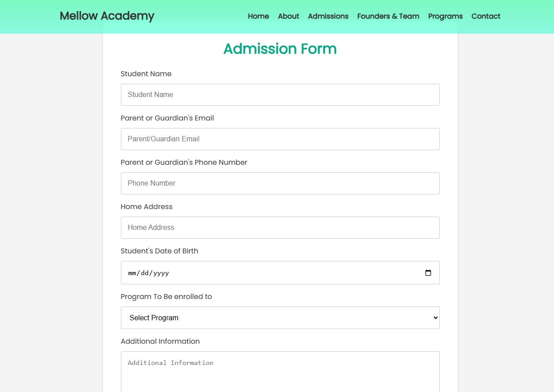Go to the Home menu item

pos(258,16)
